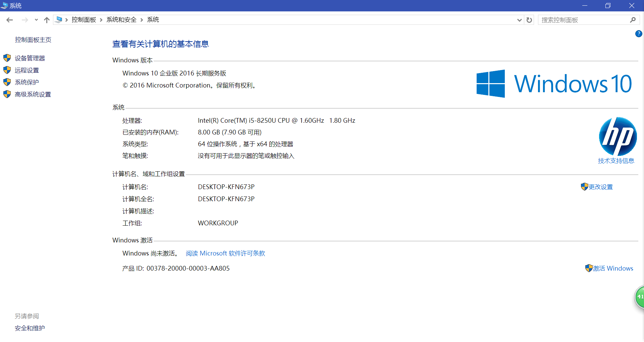Image resolution: width=644 pixels, height=342 pixels.
Task: Open recent locations via chevron beside forward arrow
Action: pyautogui.click(x=36, y=20)
